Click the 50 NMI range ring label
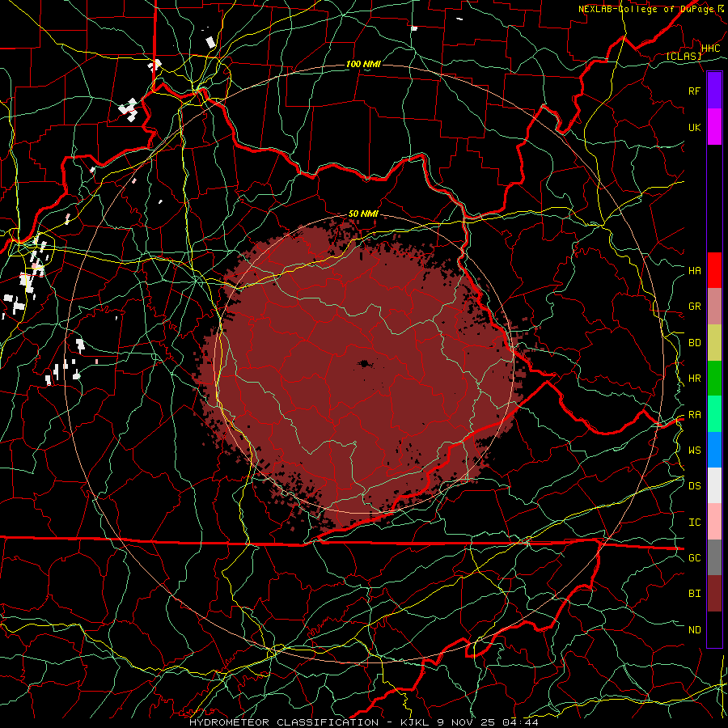Viewport: 728px width, 728px height. pos(363,214)
